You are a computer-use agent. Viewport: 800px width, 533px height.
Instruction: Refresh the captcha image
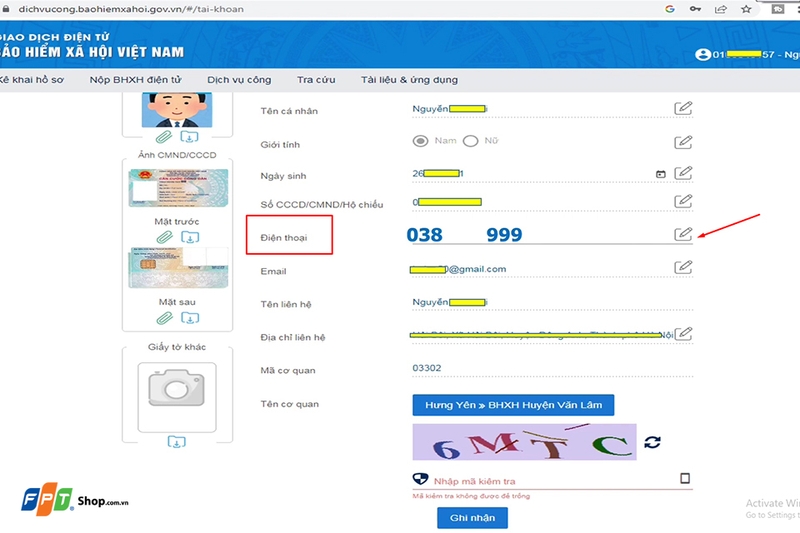(x=652, y=442)
